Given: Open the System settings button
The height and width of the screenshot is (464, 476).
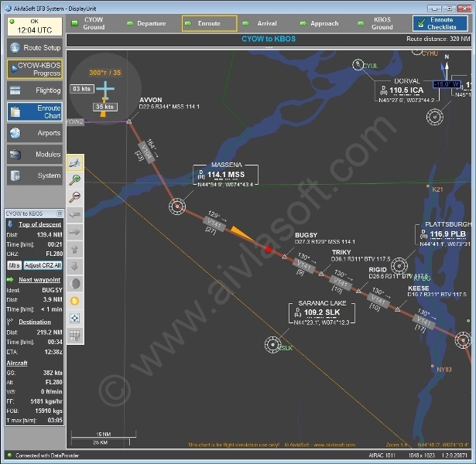Looking at the screenshot, I should click(35, 176).
